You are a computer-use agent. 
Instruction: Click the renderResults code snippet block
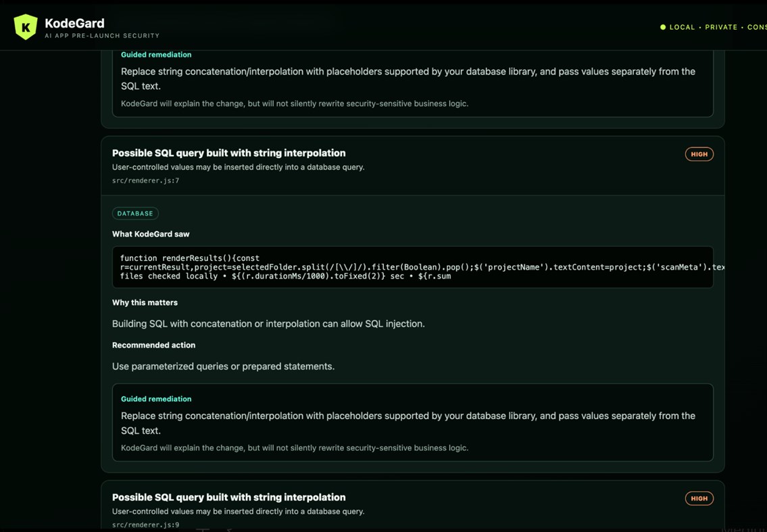coord(412,267)
